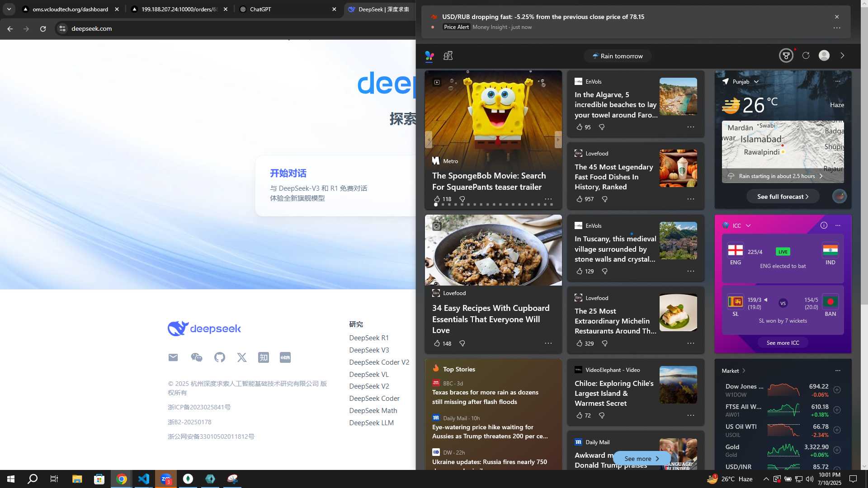Expand the ICC league dropdown
868x488 pixels.
748,226
